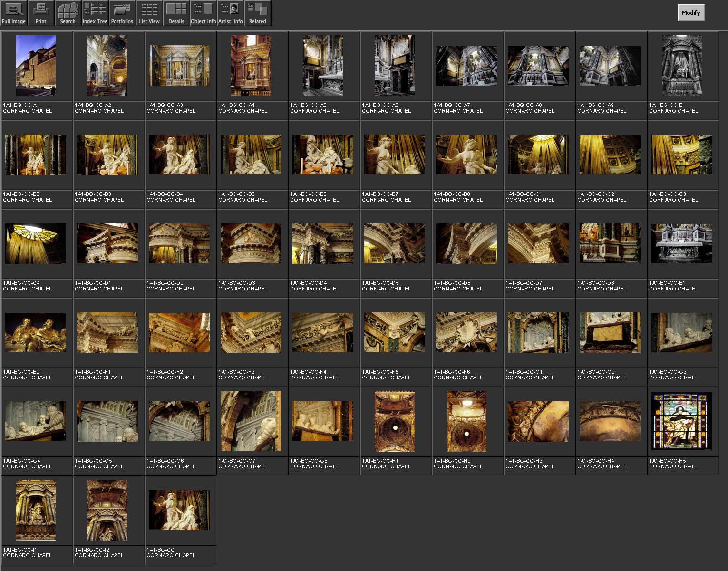Select thumbnail 1A1-BG-CC-D3

pos(251,243)
